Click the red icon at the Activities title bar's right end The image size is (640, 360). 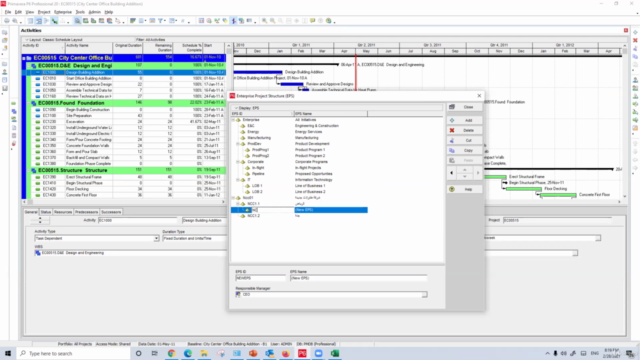626,30
